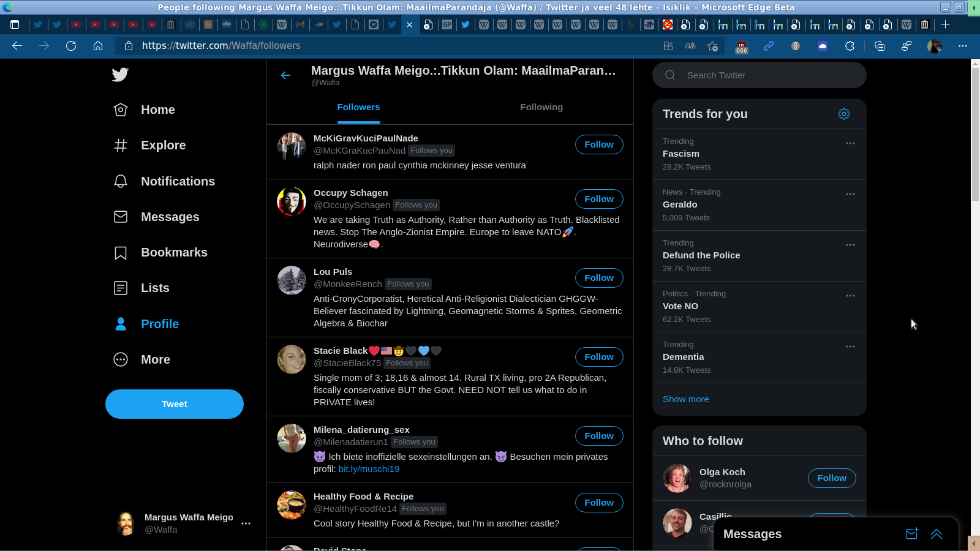Switch to the Following tab
The height and width of the screenshot is (551, 980).
[541, 107]
